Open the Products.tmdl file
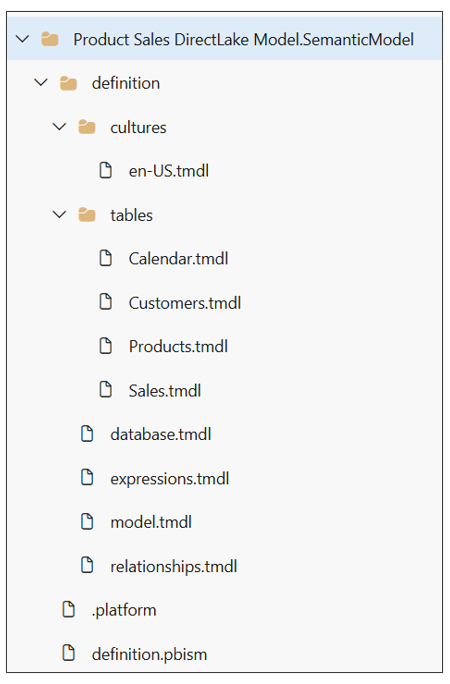The width and height of the screenshot is (450, 684). coord(178,346)
